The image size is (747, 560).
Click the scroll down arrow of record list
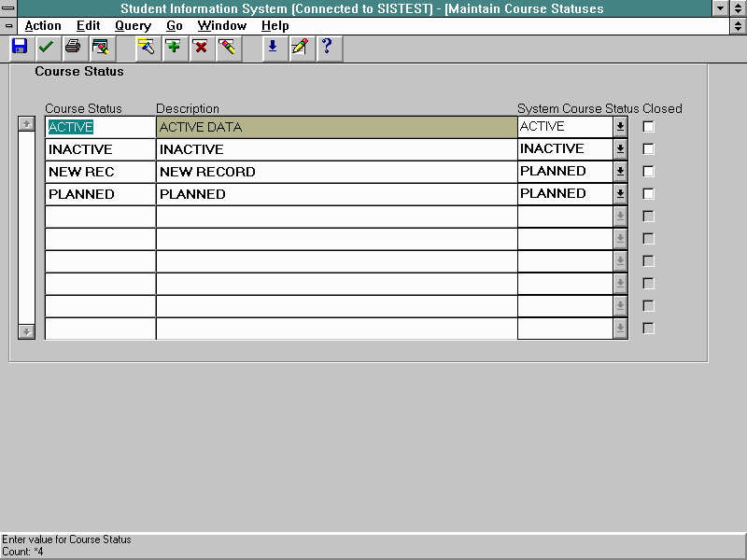[27, 331]
